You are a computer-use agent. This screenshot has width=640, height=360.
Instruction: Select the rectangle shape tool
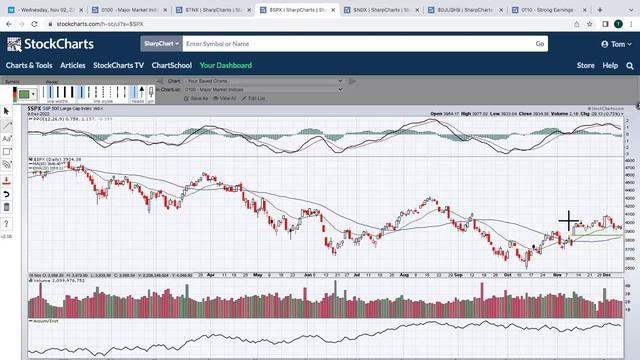[x=7, y=152]
